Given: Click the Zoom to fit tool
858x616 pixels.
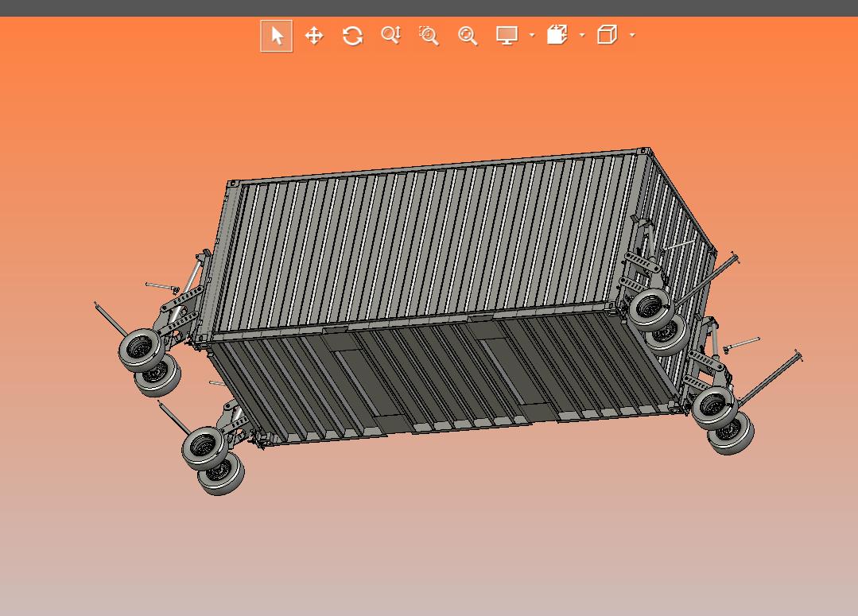Looking at the screenshot, I should (x=468, y=36).
